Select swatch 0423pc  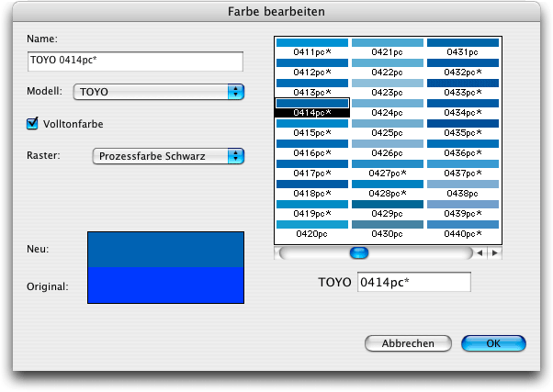388,87
